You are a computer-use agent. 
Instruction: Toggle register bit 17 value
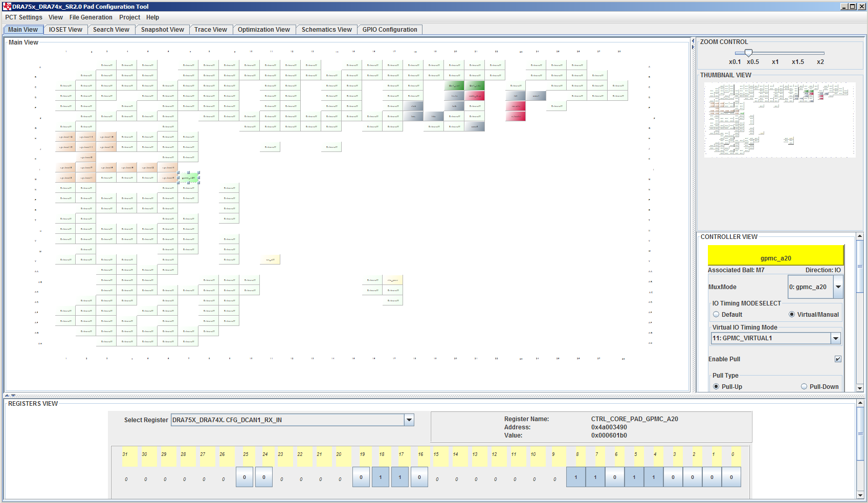pyautogui.click(x=400, y=477)
